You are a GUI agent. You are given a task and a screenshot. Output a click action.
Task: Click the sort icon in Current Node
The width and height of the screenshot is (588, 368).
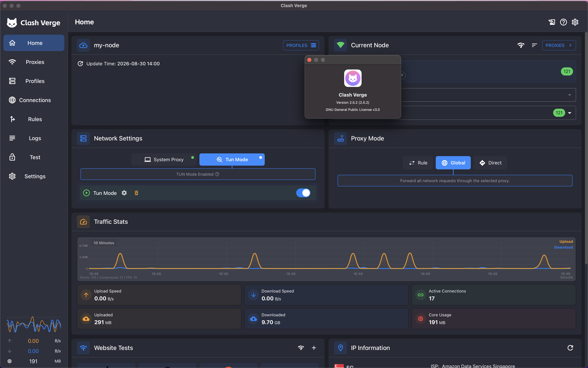click(534, 45)
